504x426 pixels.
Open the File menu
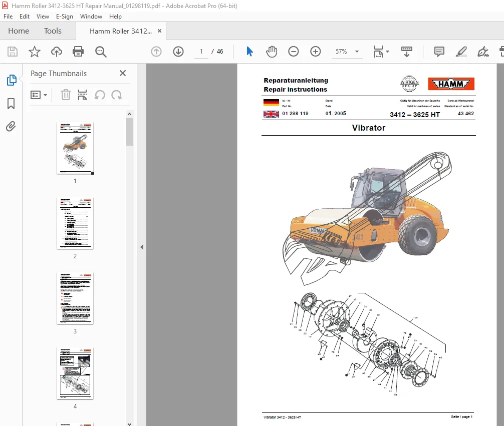point(8,17)
